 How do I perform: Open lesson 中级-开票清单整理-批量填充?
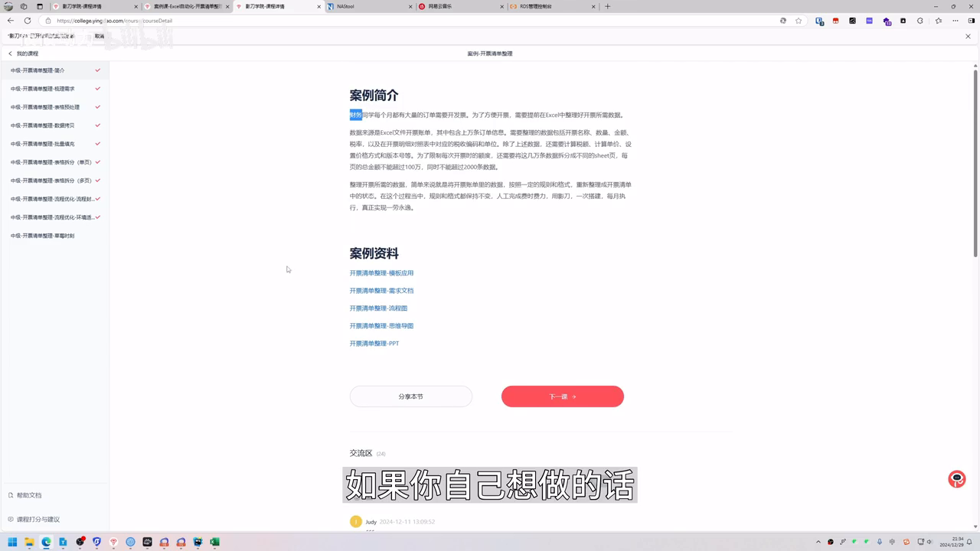[x=54, y=144]
